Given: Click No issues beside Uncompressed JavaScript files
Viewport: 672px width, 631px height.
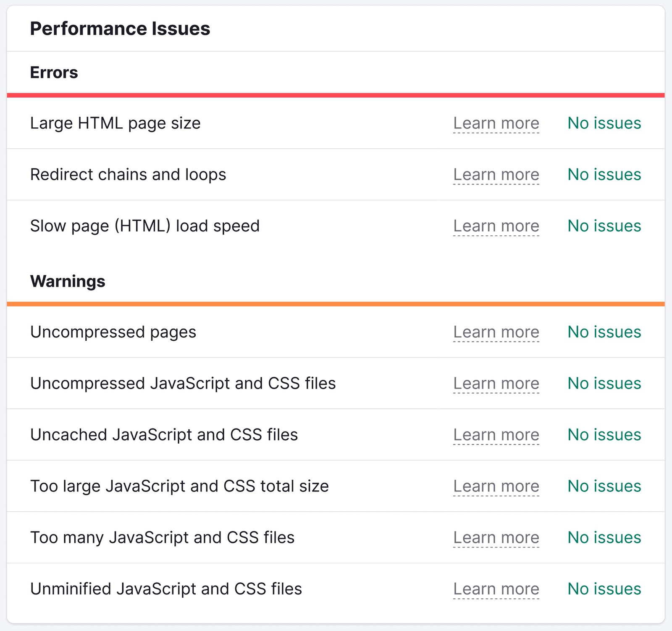Looking at the screenshot, I should [x=604, y=383].
